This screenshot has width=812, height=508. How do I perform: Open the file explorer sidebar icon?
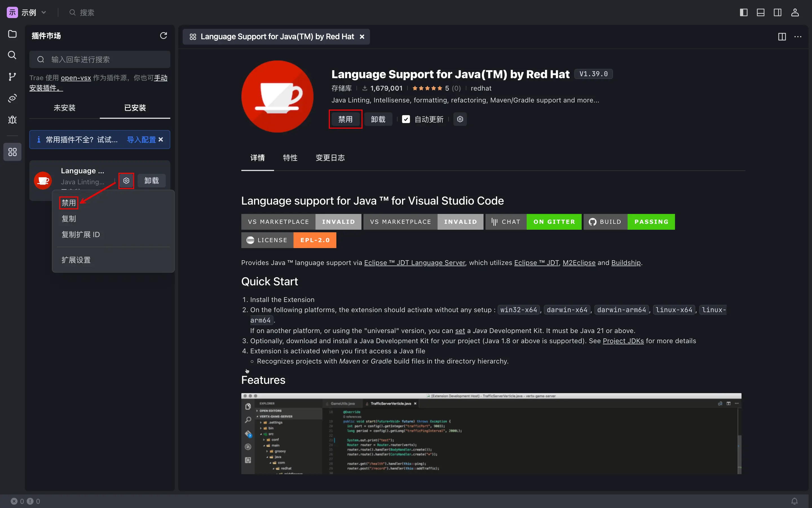click(x=12, y=34)
